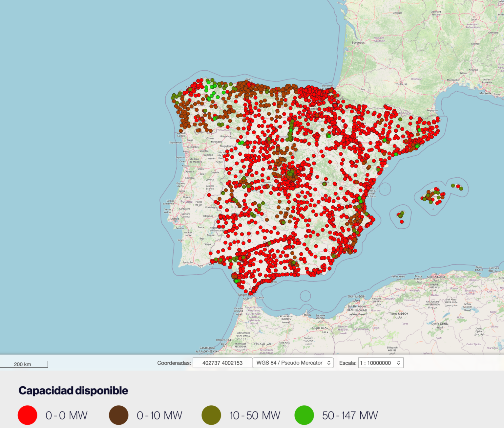
Task: Click the Marseille label on the map
Action: click(485, 93)
